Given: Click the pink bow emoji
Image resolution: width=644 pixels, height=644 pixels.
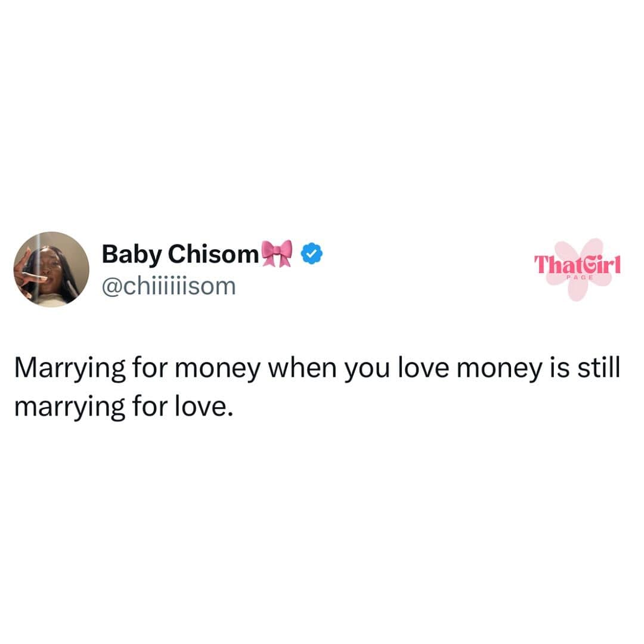Looking at the screenshot, I should 277,253.
